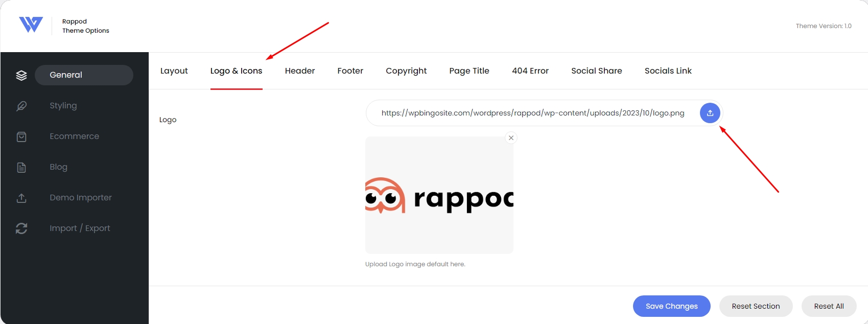This screenshot has height=324, width=868.
Task: Switch to the Header tab
Action: point(300,71)
